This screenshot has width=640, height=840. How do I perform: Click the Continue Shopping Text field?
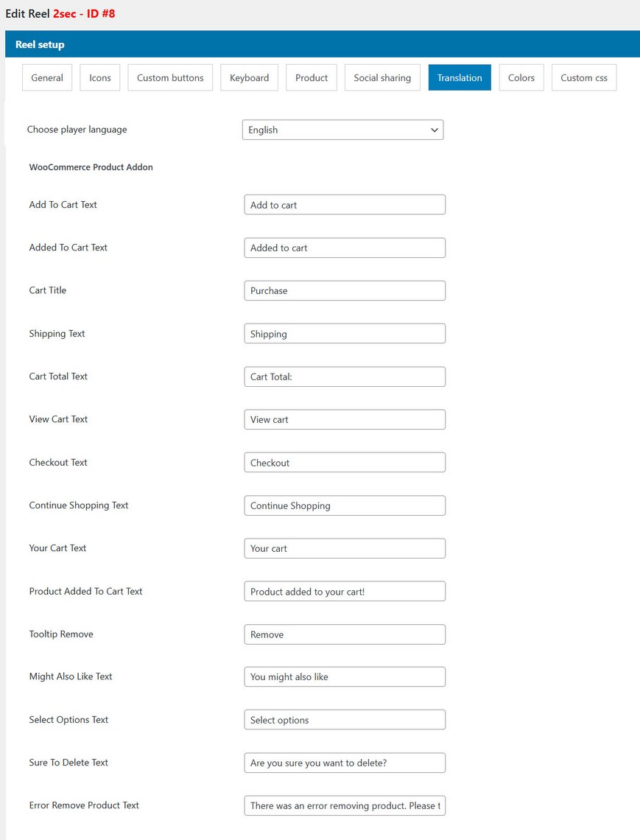click(345, 505)
